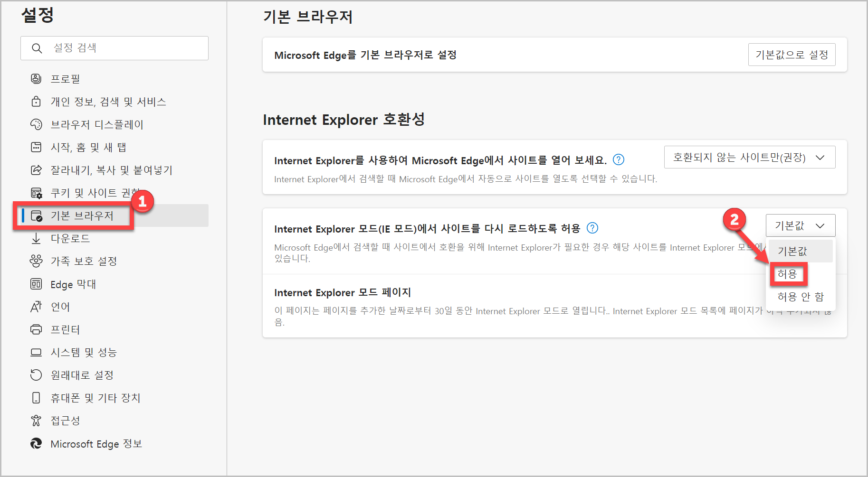Open 프린터 settings
The width and height of the screenshot is (868, 477).
114,329
